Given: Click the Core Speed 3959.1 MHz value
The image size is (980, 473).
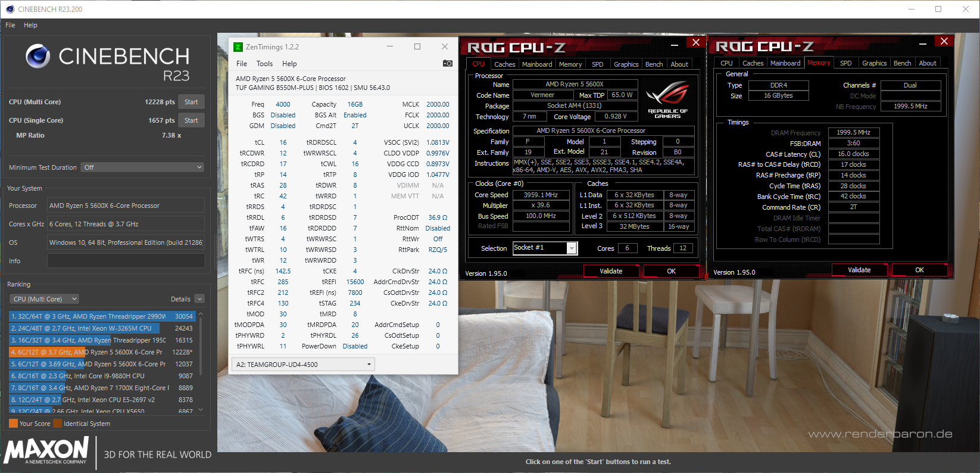Looking at the screenshot, I should coord(541,195).
